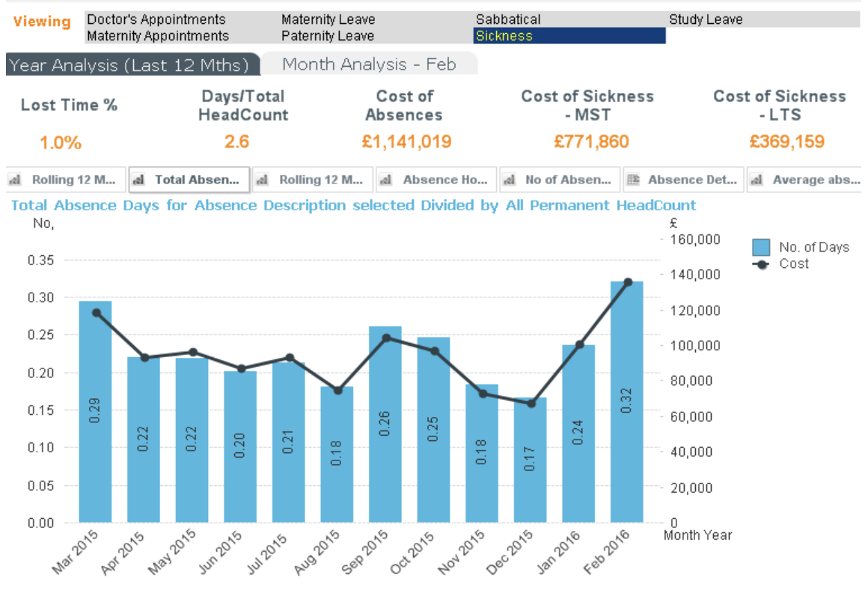Viewport: 868px width, 590px height.
Task: Click the Feb 2016 bar in the chart
Action: (626, 404)
